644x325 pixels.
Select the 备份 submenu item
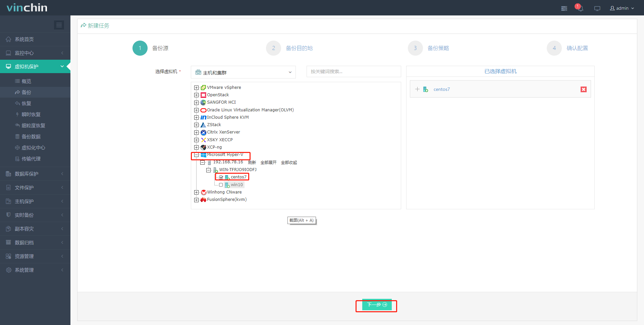coord(35,92)
